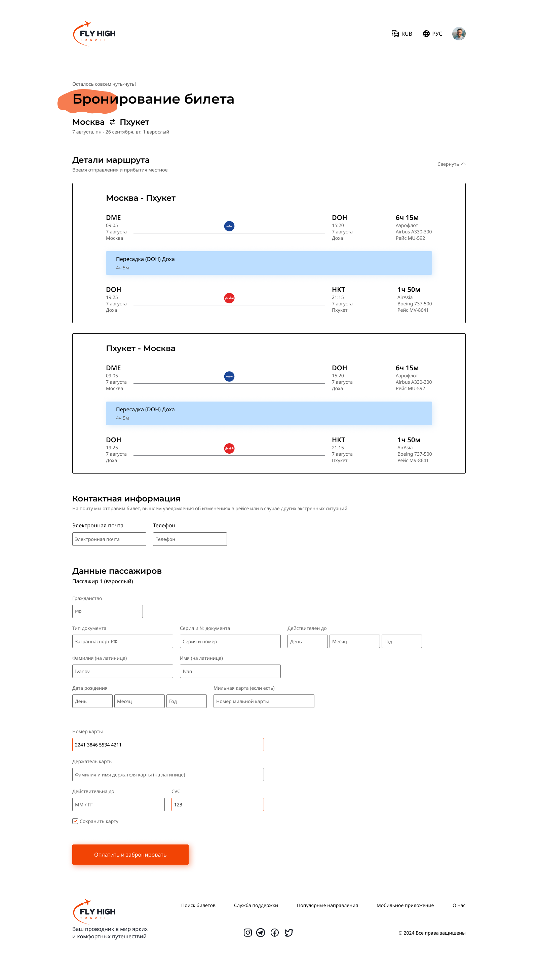Click AirAsia airline icon in Москва - Пхукет card
Screen dimensions: 538x980
(229, 298)
